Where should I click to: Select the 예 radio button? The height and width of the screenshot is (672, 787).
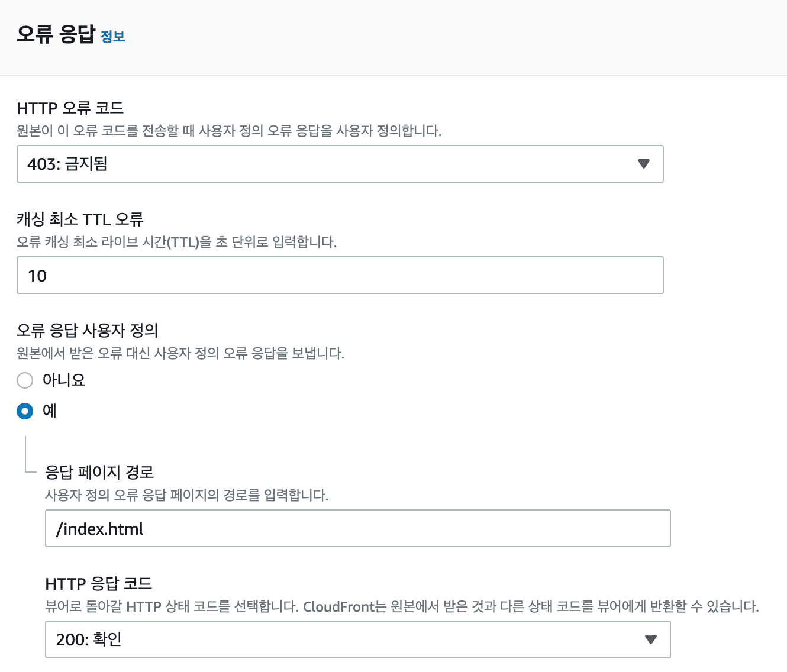[x=25, y=411]
